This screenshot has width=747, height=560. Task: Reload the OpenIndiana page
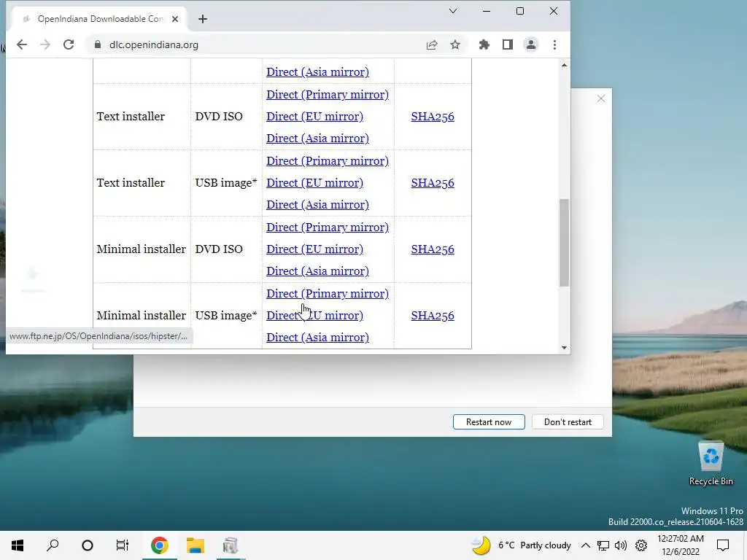69,44
